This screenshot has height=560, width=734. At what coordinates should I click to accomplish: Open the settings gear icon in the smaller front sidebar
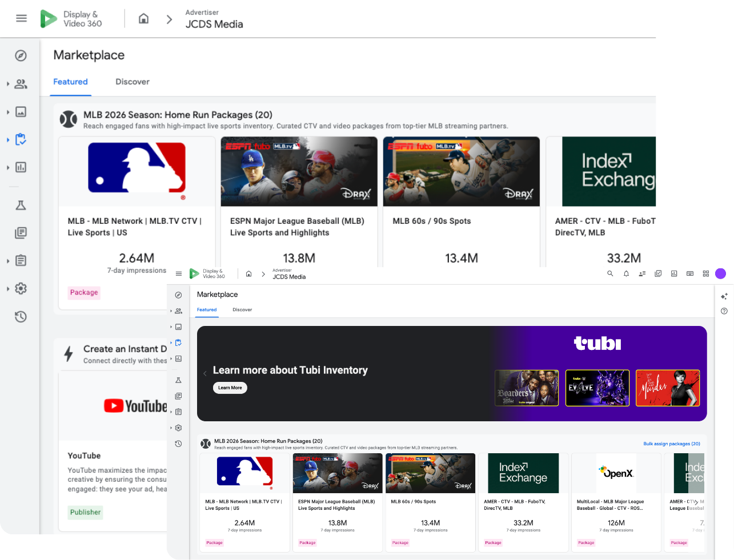point(178,428)
